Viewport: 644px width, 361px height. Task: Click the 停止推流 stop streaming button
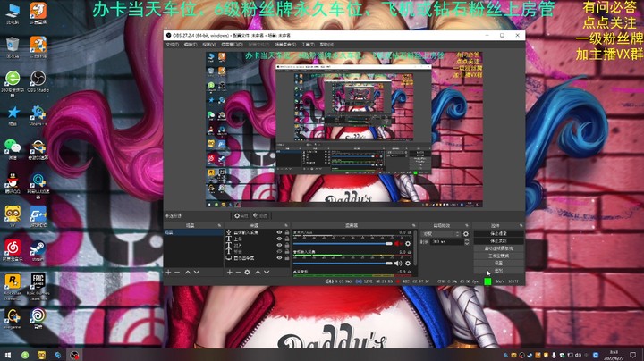[x=498, y=233]
